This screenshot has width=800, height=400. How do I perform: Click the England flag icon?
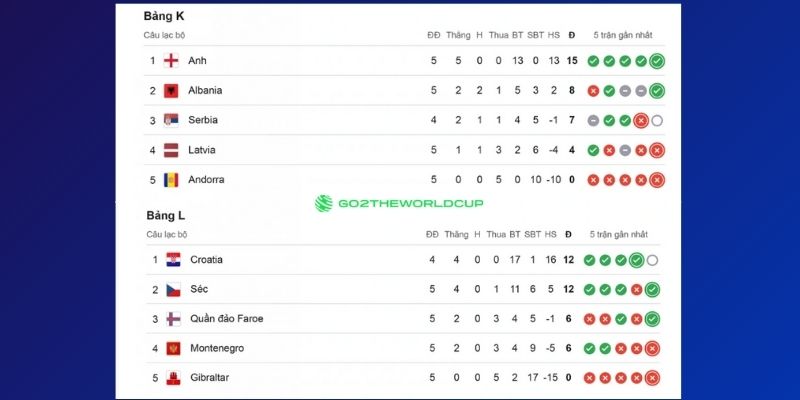pyautogui.click(x=171, y=61)
